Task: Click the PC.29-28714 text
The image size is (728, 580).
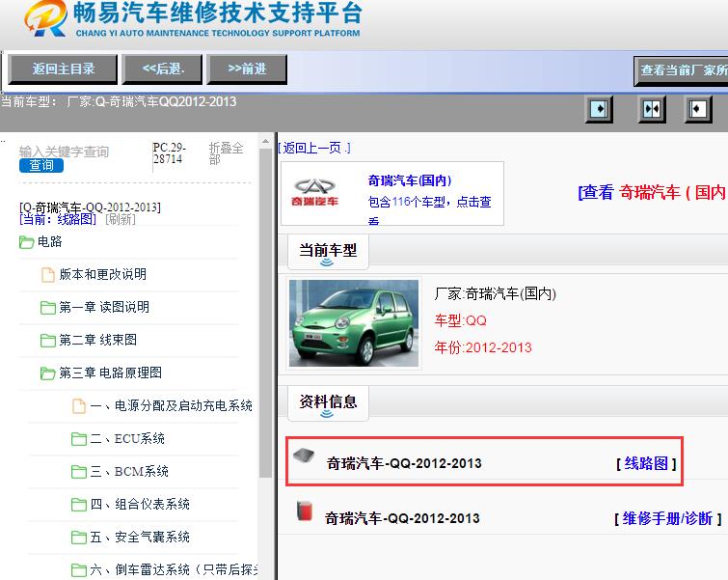Action: coord(169,153)
